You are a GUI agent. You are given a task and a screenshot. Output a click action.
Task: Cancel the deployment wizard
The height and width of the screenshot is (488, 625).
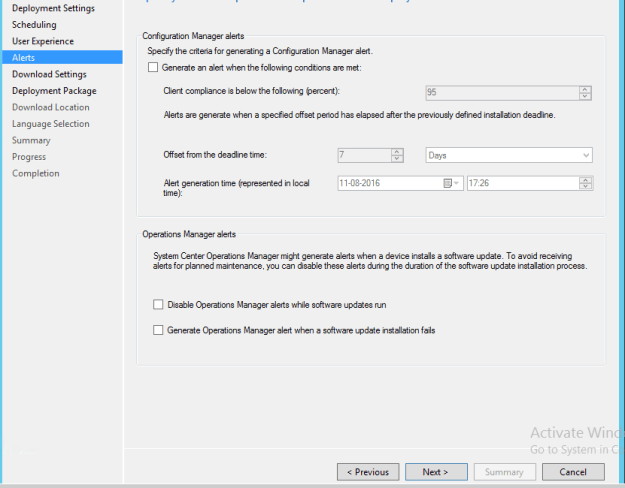point(573,472)
